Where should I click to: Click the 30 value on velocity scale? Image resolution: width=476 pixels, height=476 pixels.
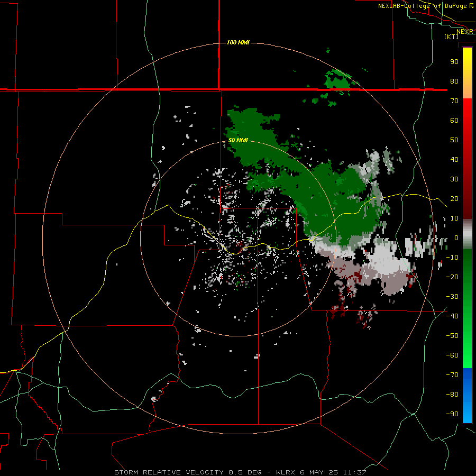point(454,179)
